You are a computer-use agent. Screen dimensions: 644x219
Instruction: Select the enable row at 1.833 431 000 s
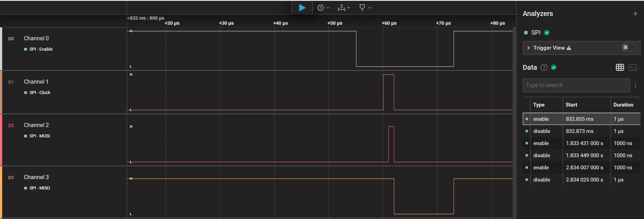tap(581, 143)
